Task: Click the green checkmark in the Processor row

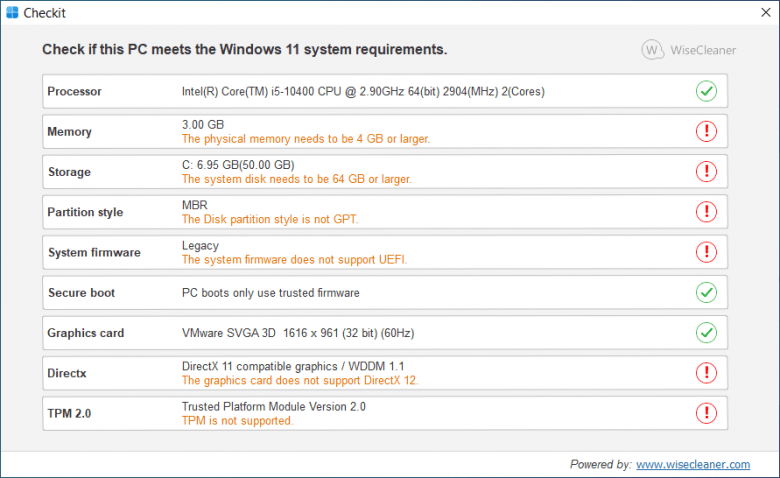Action: click(706, 91)
